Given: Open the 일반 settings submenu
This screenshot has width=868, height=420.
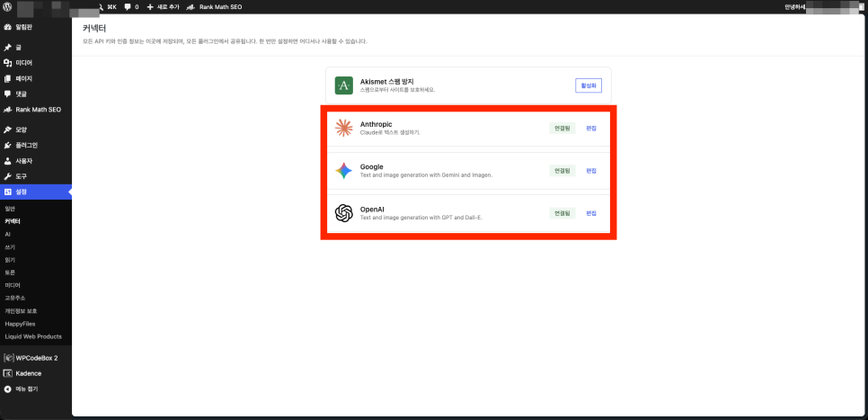Looking at the screenshot, I should pos(10,209).
